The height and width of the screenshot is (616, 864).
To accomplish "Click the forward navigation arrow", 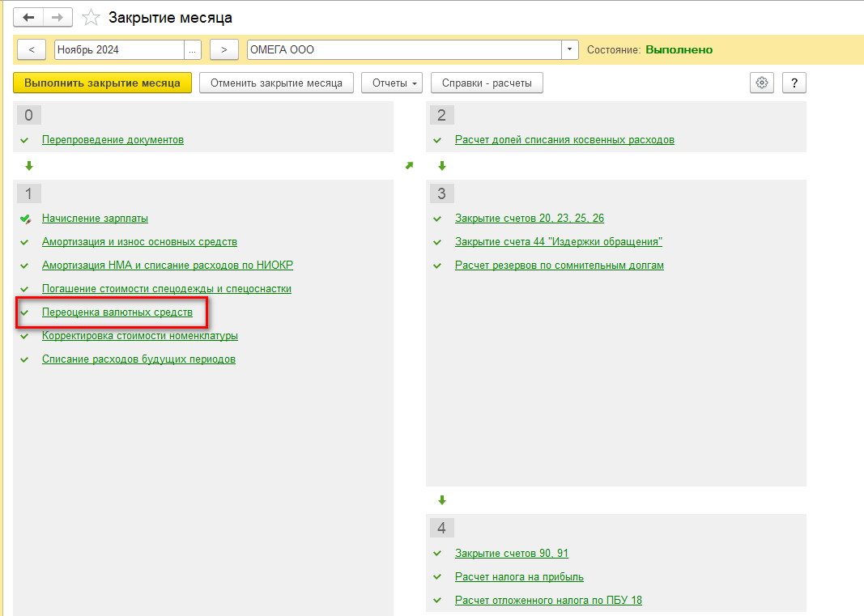I will click(x=57, y=17).
